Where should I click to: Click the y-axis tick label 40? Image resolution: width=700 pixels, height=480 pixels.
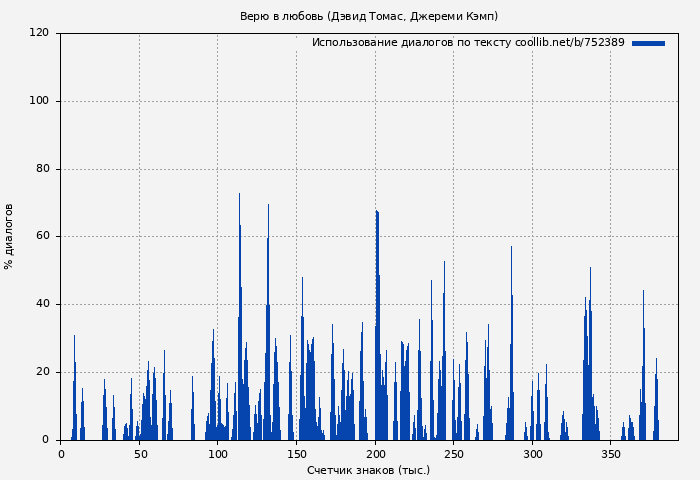click(42, 304)
